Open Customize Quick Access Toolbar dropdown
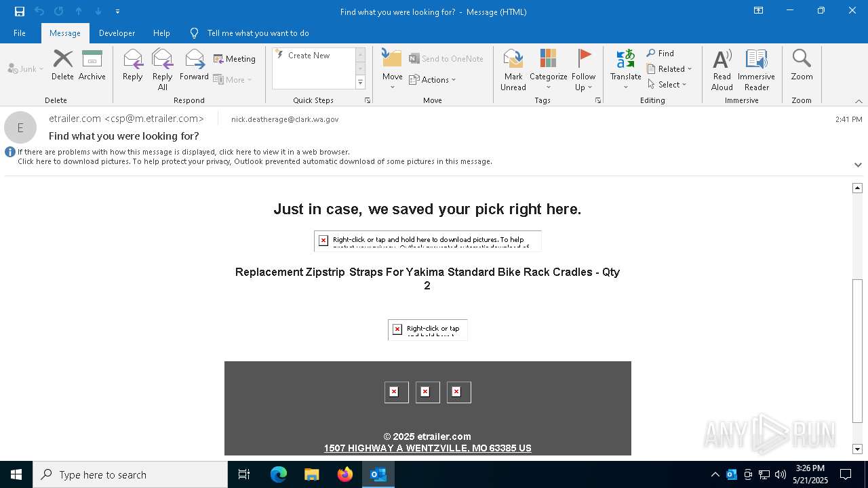Viewport: 868px width, 488px height. coord(117,12)
